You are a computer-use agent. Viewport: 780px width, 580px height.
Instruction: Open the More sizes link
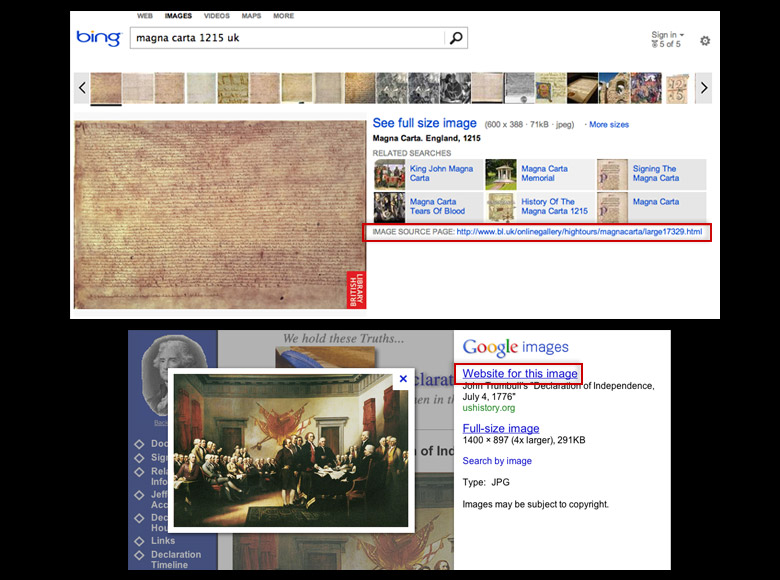[609, 125]
